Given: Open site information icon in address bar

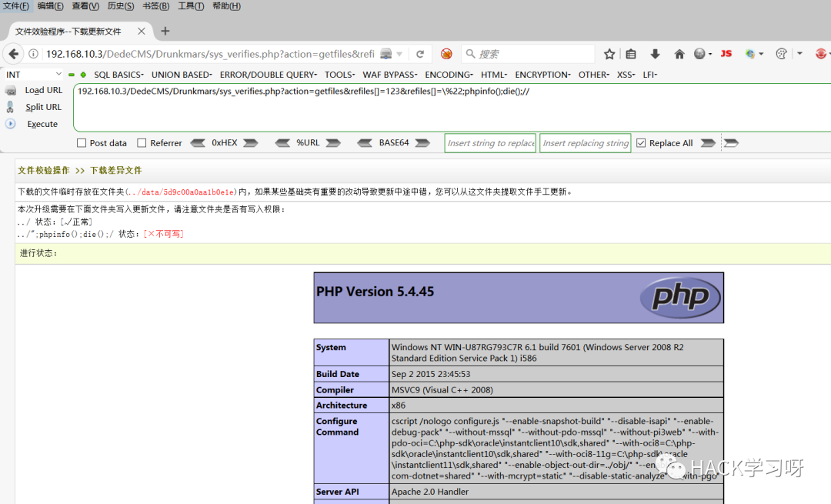Looking at the screenshot, I should pos(33,54).
